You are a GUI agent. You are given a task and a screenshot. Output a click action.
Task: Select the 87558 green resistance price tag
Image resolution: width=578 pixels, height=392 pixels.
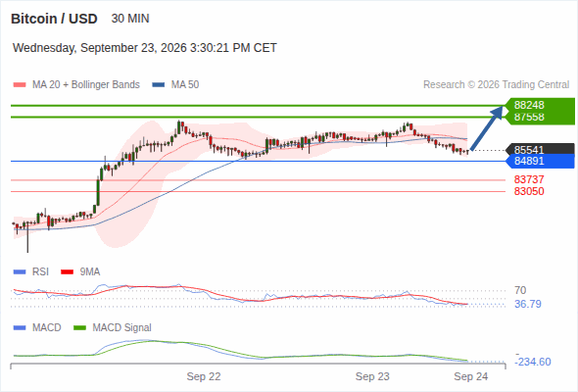coord(540,118)
